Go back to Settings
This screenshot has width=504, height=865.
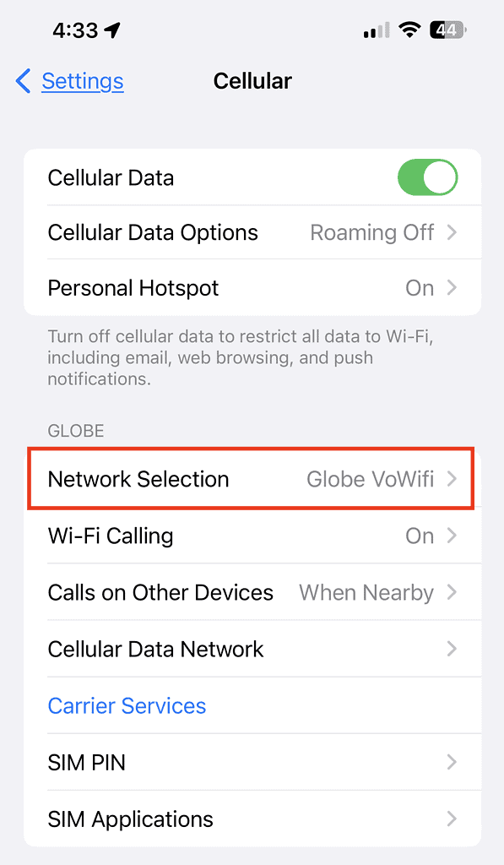click(83, 81)
